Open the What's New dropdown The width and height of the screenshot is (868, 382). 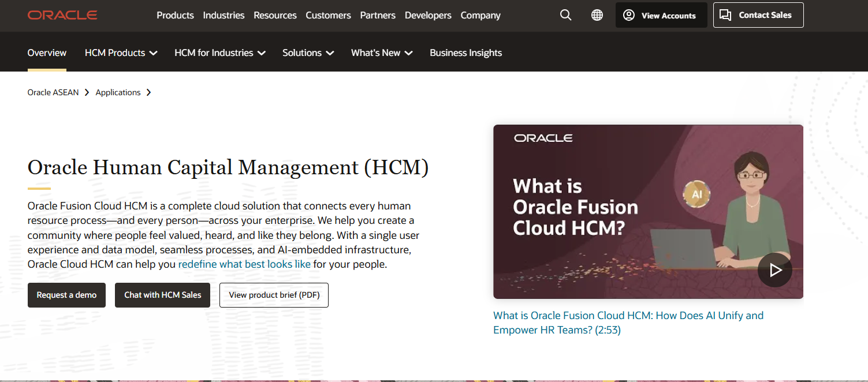point(382,53)
